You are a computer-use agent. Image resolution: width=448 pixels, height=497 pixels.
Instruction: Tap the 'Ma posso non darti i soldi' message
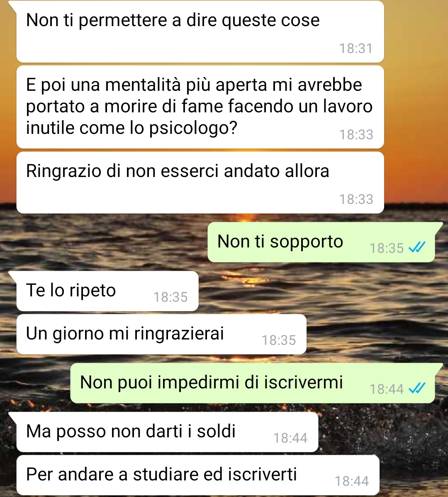(167, 432)
